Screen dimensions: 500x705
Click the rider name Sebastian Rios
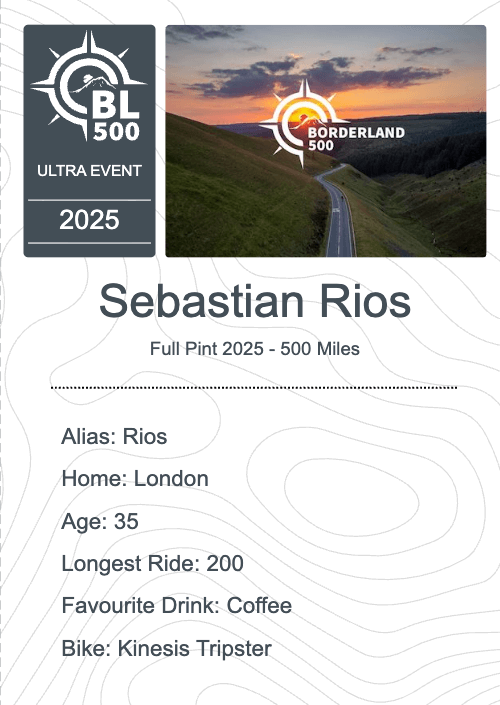254,301
